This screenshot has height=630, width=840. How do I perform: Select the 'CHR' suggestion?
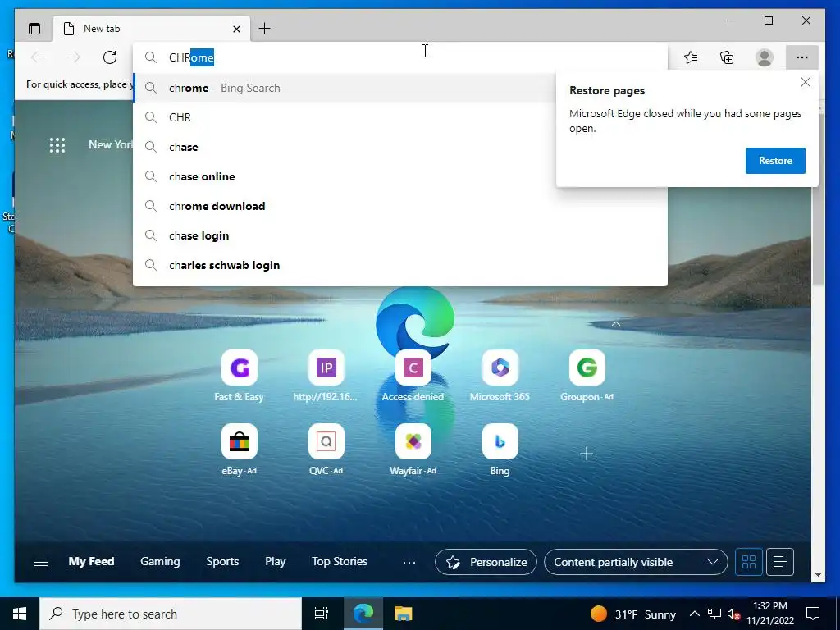pyautogui.click(x=344, y=117)
